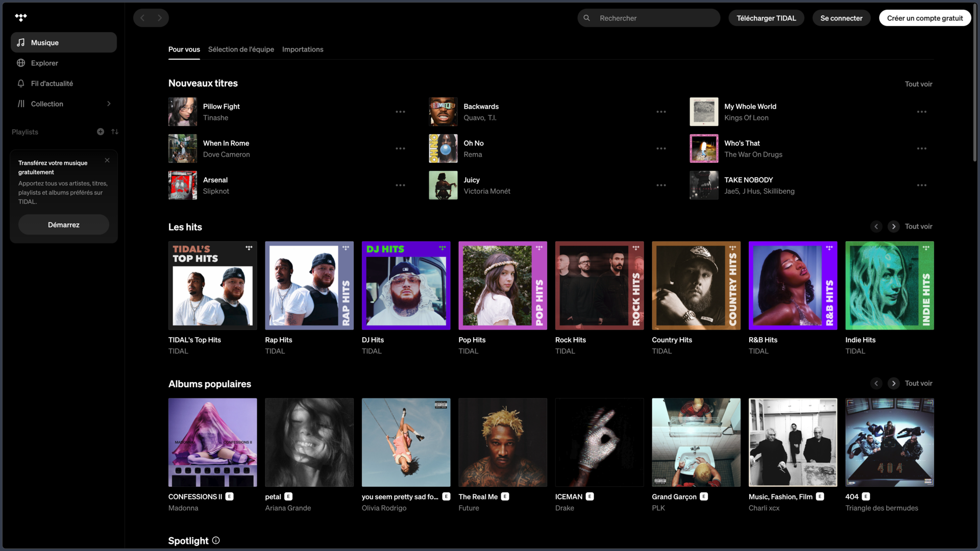The height and width of the screenshot is (551, 980).
Task: Open more options for Backwards
Action: point(661,112)
